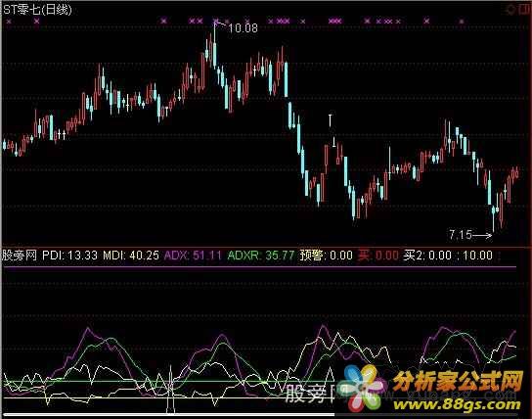Image resolution: width=532 pixels, height=419 pixels.
Task: Click the first purple X marker at the top left
Action: coord(9,22)
